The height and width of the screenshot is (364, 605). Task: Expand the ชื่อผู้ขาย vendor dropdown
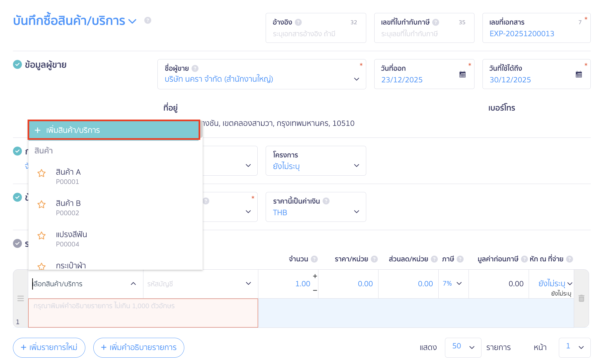(x=356, y=79)
